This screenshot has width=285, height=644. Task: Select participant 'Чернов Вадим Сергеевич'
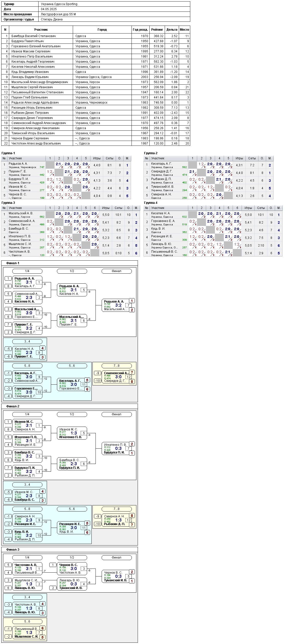coord(30,138)
